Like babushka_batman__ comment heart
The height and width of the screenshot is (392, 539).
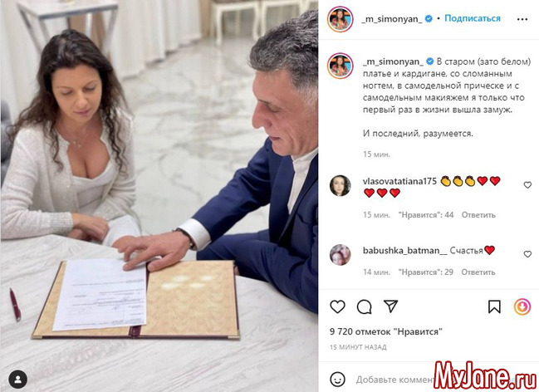[527, 254]
